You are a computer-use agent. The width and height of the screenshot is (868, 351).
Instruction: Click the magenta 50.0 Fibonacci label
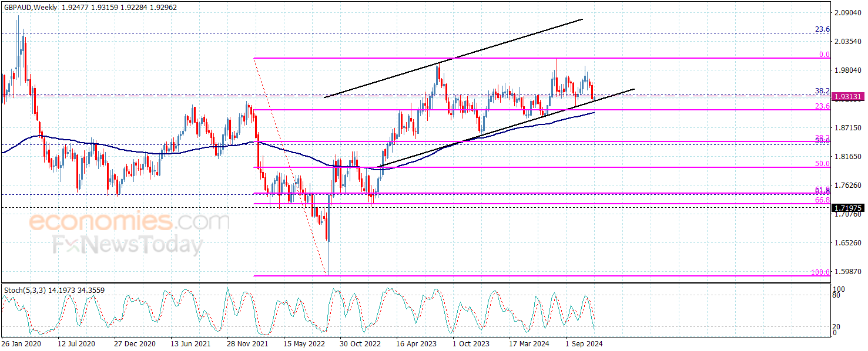(x=822, y=164)
